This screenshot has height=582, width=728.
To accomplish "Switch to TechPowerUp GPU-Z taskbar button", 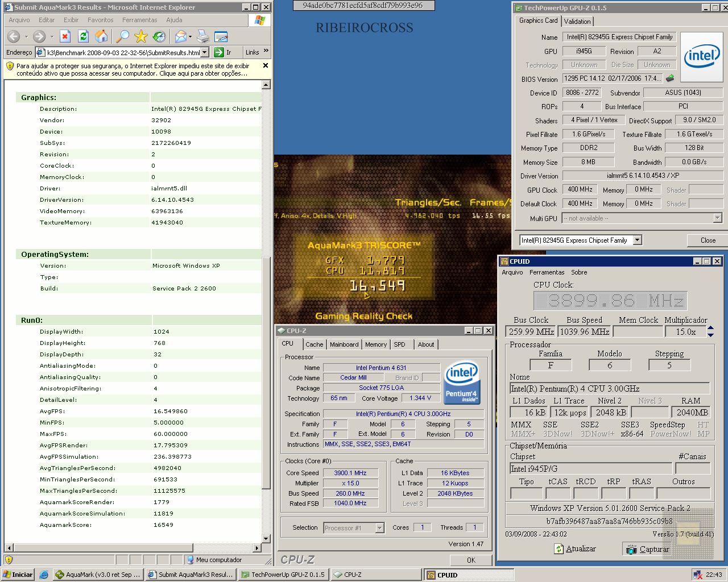I will pyautogui.click(x=283, y=575).
